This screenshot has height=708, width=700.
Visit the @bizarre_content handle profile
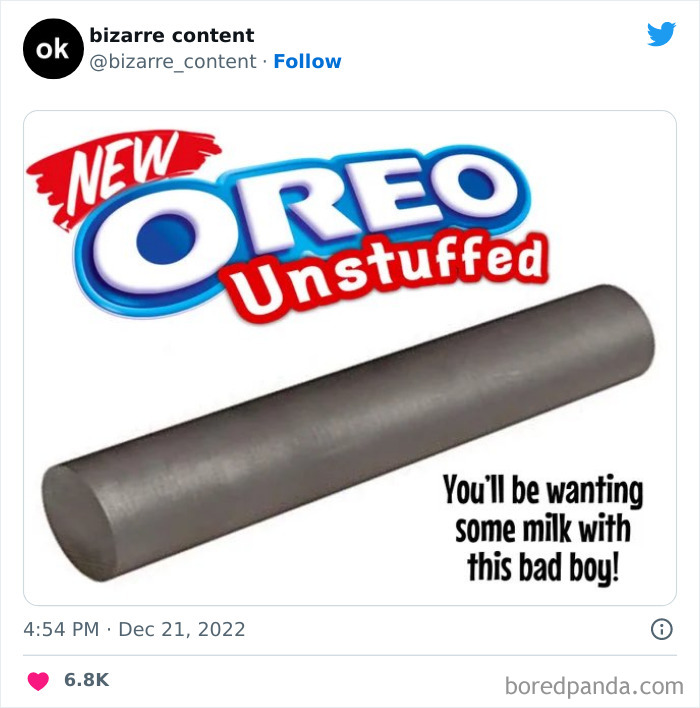point(173,61)
